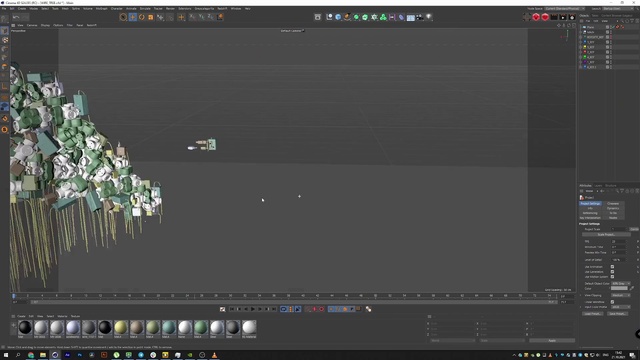
Task: Switch to Model mode in left sidebar
Action: coord(5,31)
